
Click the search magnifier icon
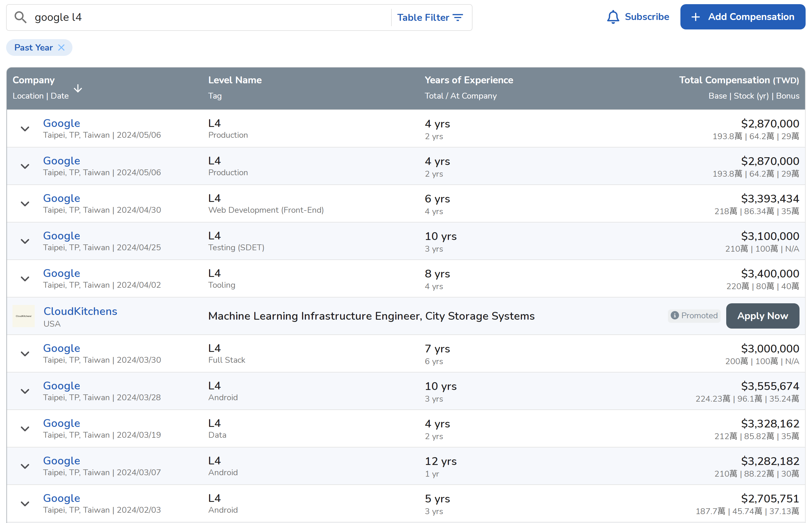click(x=20, y=17)
